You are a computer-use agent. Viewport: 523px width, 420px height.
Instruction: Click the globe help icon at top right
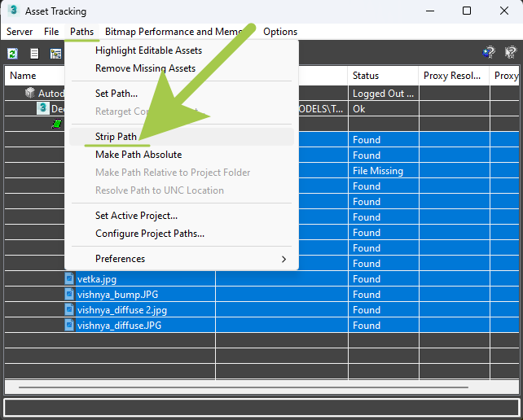point(489,52)
